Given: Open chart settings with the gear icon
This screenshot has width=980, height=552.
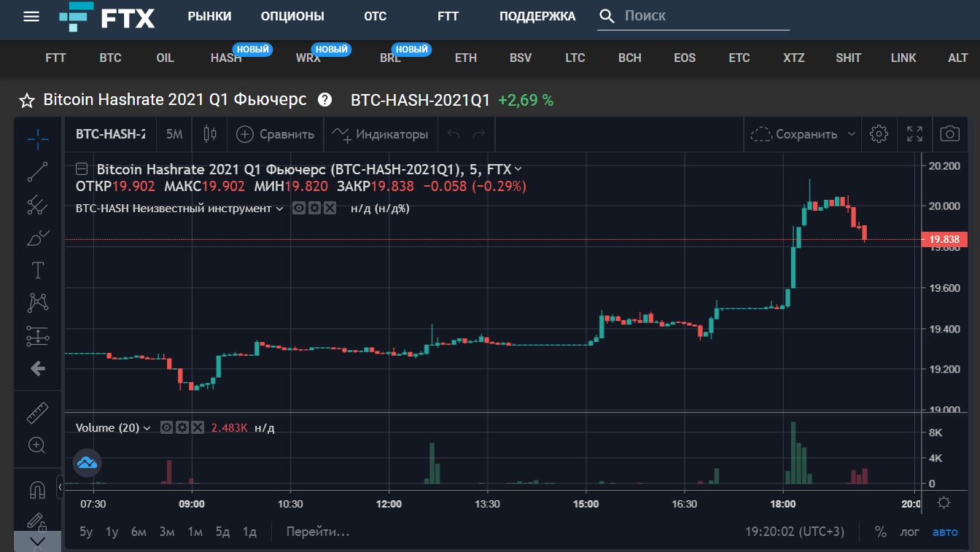Looking at the screenshot, I should [879, 134].
